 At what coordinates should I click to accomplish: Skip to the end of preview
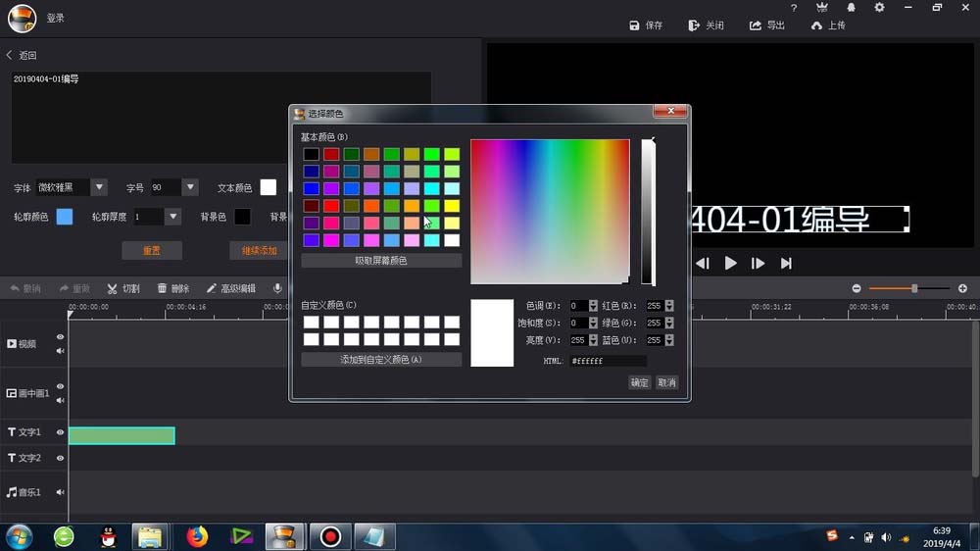pos(786,264)
